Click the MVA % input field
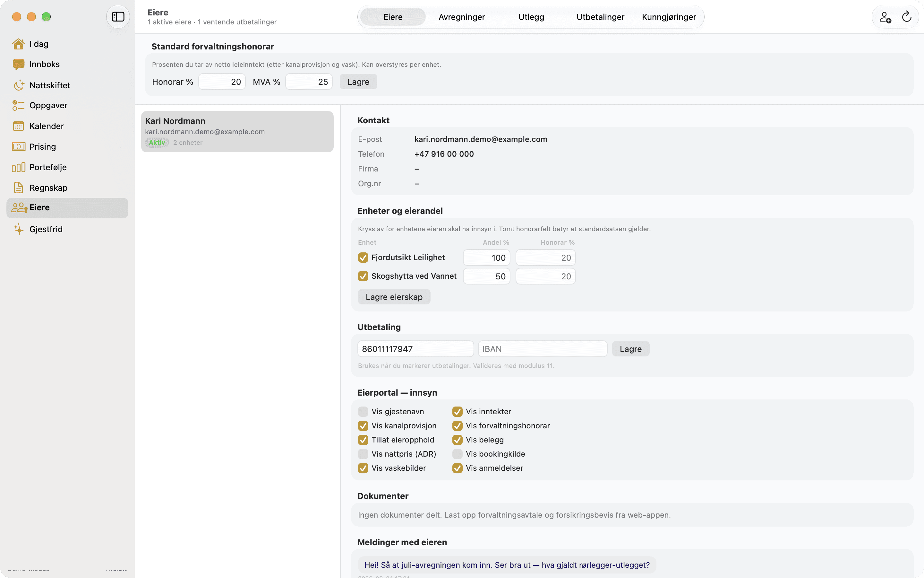This screenshot has height=578, width=924. pos(309,82)
